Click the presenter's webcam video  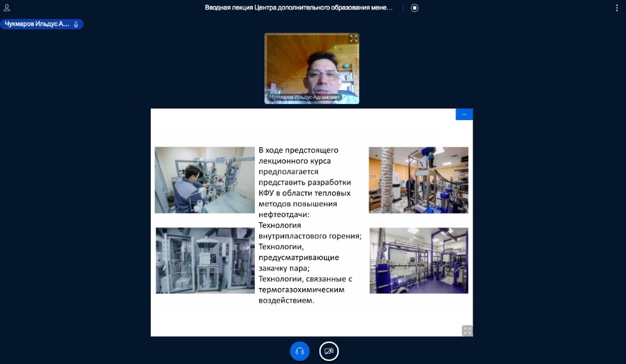click(x=312, y=67)
